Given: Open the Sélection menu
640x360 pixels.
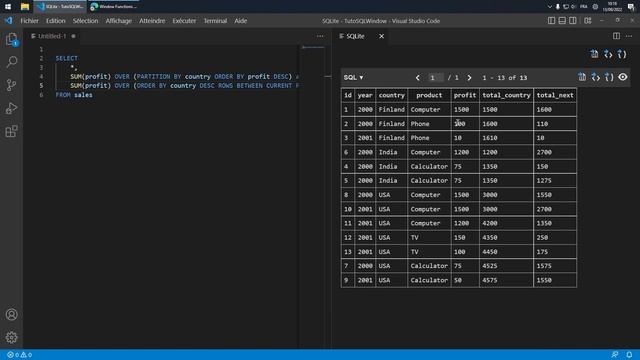Looking at the screenshot, I should coord(85,21).
